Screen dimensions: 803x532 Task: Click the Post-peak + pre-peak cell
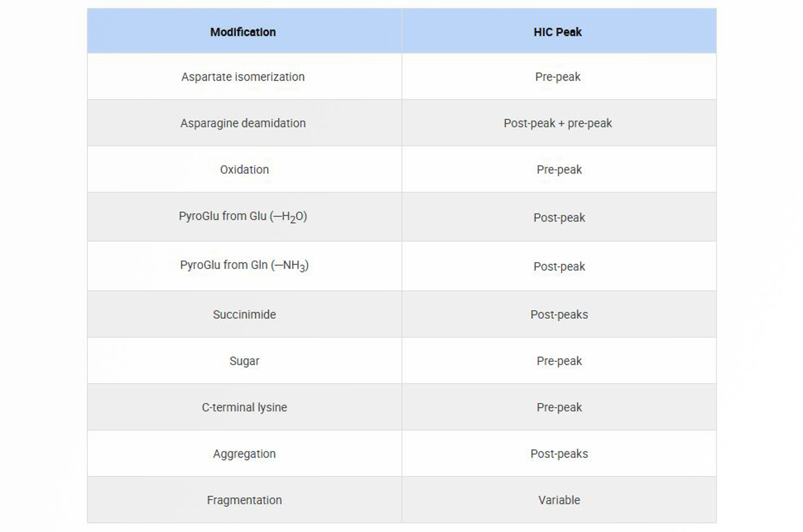(x=558, y=123)
